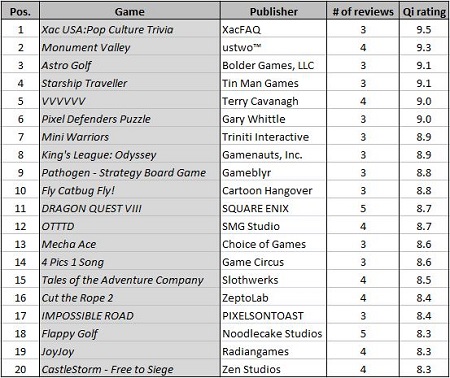Select the Noodlecake Studios publisher cell

tap(273, 333)
